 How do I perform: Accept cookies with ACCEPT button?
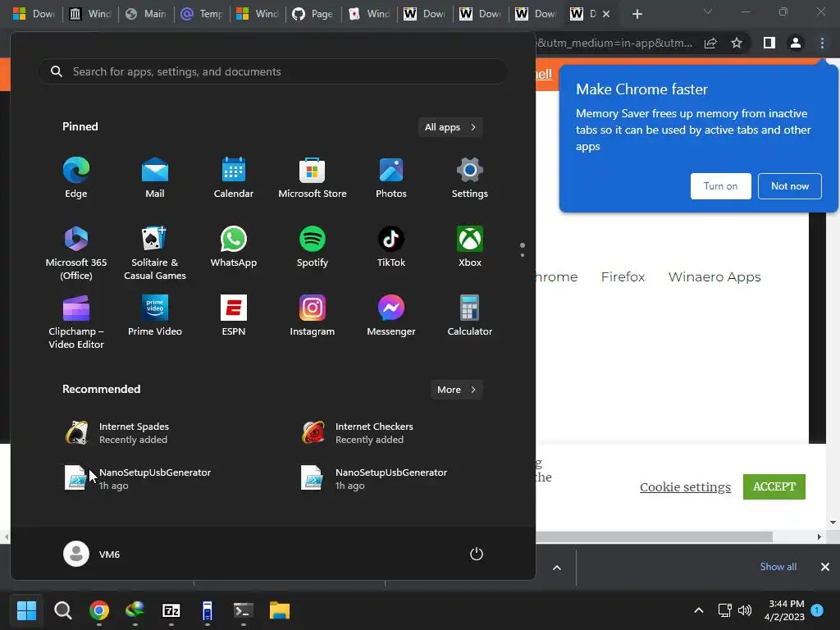tap(774, 486)
